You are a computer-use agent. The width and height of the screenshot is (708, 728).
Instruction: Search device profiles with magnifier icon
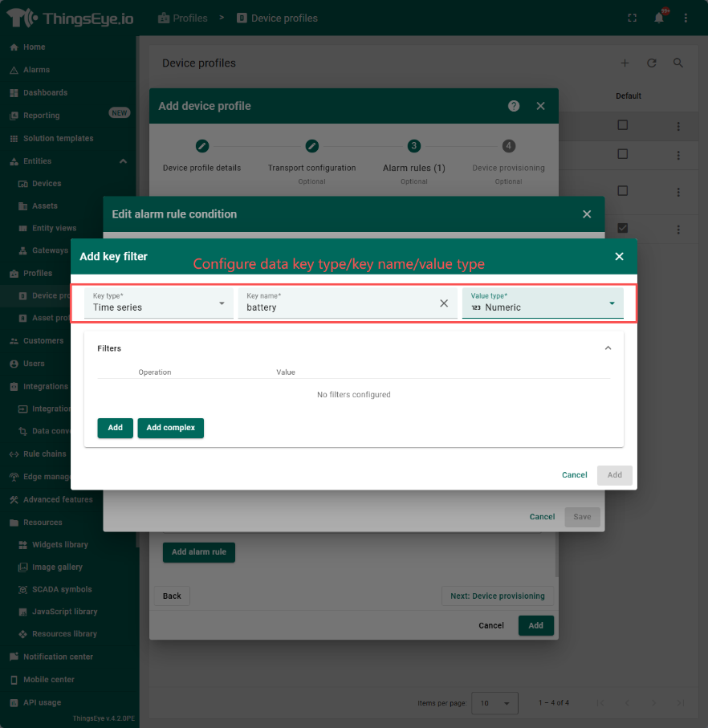pyautogui.click(x=678, y=63)
